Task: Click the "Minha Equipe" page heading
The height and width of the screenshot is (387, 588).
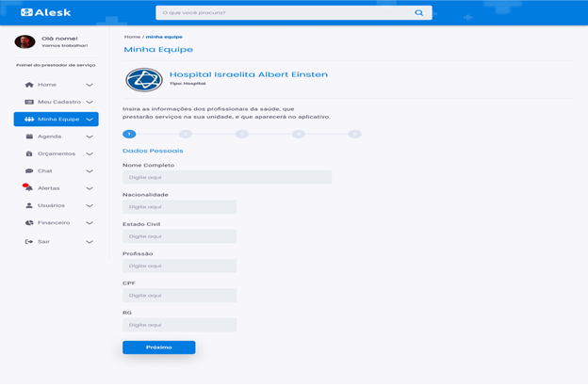Action: pyautogui.click(x=158, y=50)
